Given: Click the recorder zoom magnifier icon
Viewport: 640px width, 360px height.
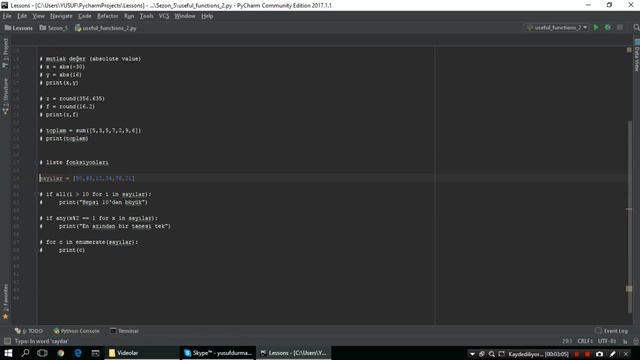Looking at the screenshot, I should [x=492, y=354].
